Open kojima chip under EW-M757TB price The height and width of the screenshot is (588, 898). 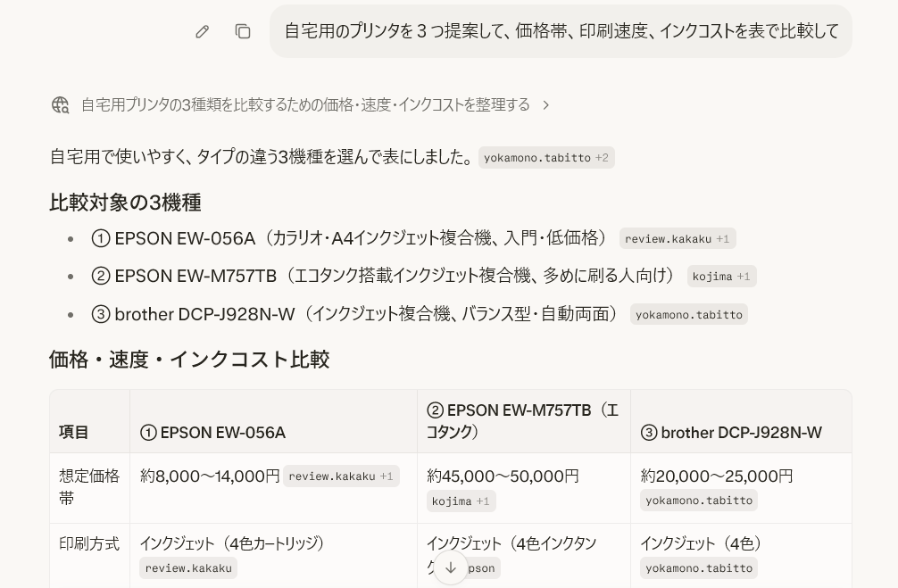click(461, 501)
